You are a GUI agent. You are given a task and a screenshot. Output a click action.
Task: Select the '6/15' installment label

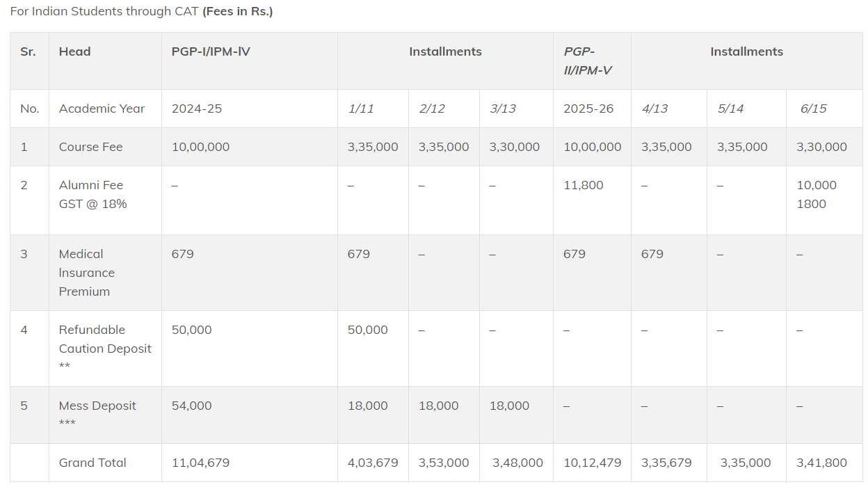point(813,109)
